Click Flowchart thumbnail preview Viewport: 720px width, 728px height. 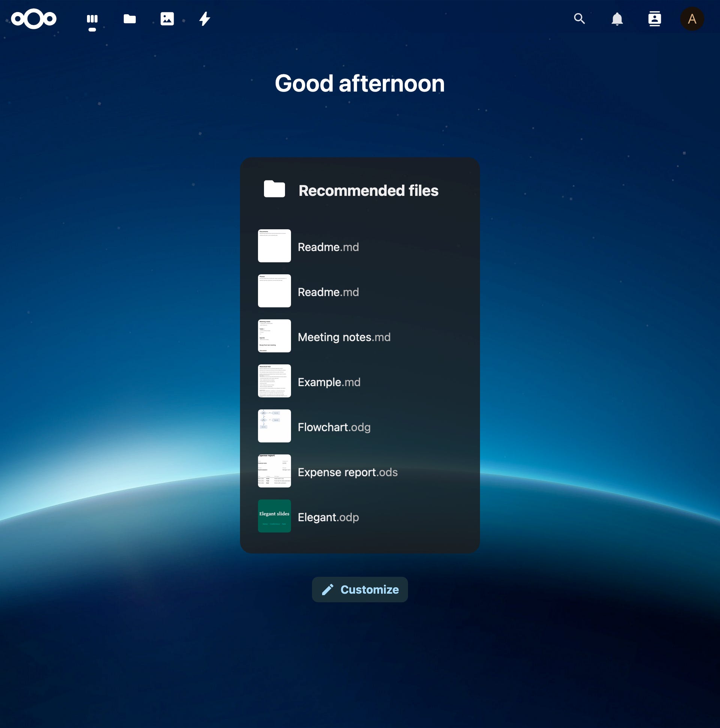(274, 426)
